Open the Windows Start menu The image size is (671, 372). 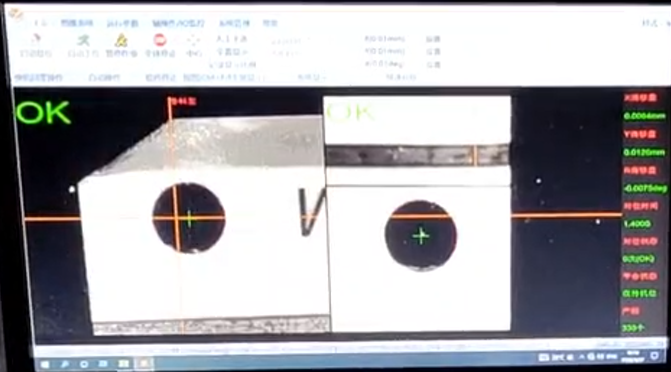point(45,364)
